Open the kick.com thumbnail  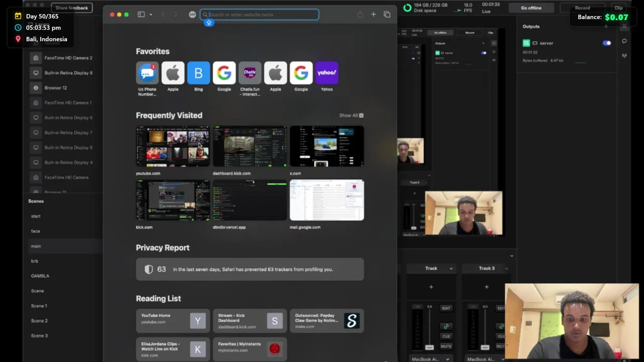pos(173,200)
